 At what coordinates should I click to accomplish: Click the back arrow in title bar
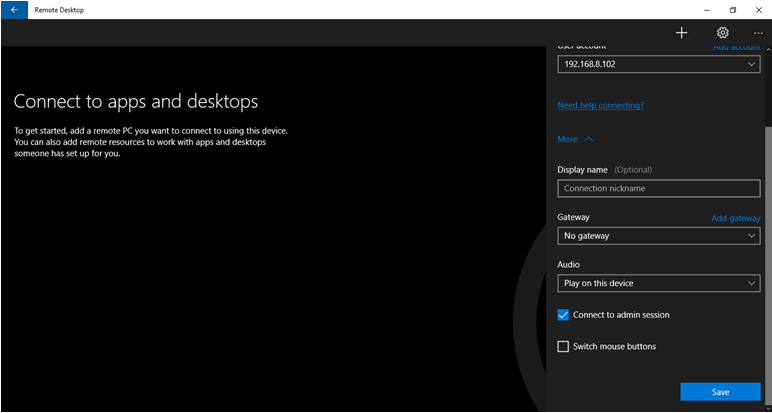(14, 9)
